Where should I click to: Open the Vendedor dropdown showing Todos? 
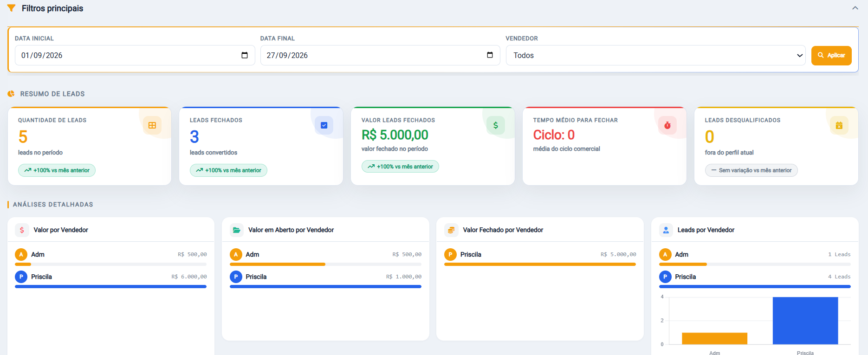click(655, 55)
